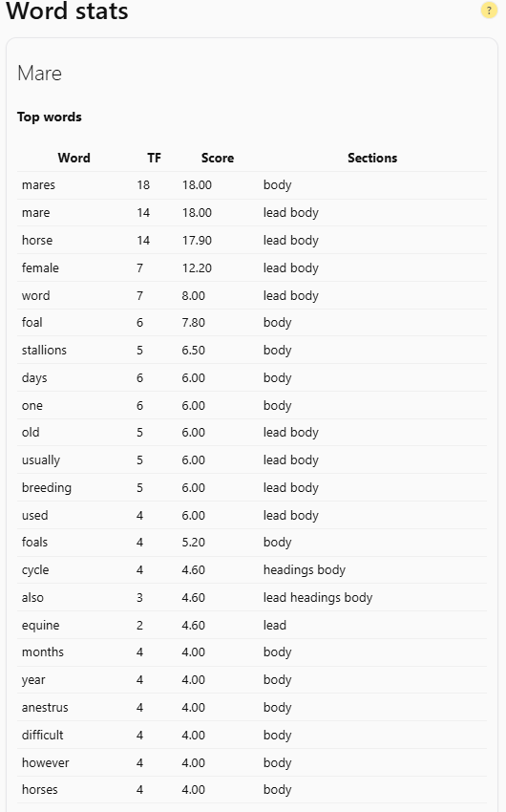Select the word 'horse' in the table
Screen dimensions: 506x812
(37, 241)
